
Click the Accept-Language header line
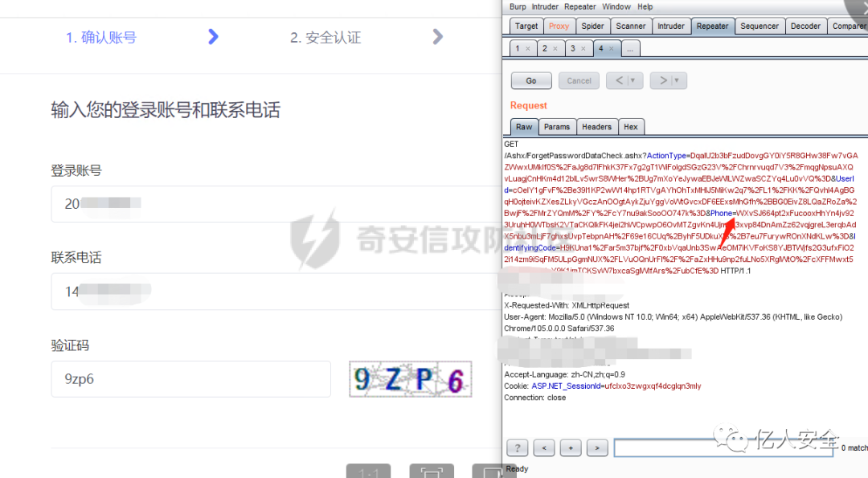coord(564,374)
